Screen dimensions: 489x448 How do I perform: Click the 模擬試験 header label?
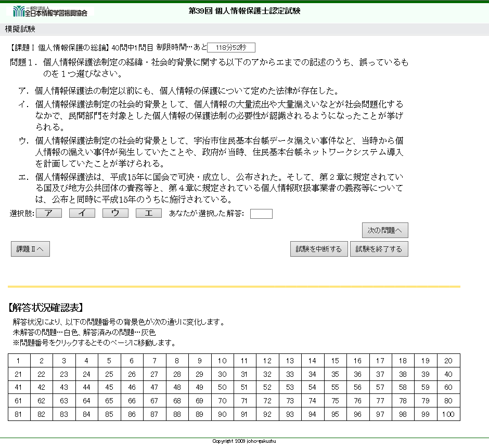pyautogui.click(x=20, y=29)
